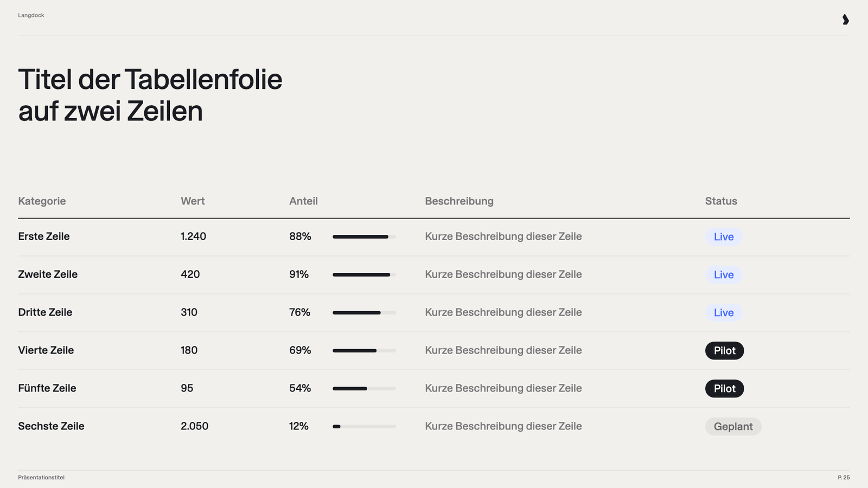The height and width of the screenshot is (488, 868).
Task: Click the 88% progress bar
Action: click(x=364, y=237)
